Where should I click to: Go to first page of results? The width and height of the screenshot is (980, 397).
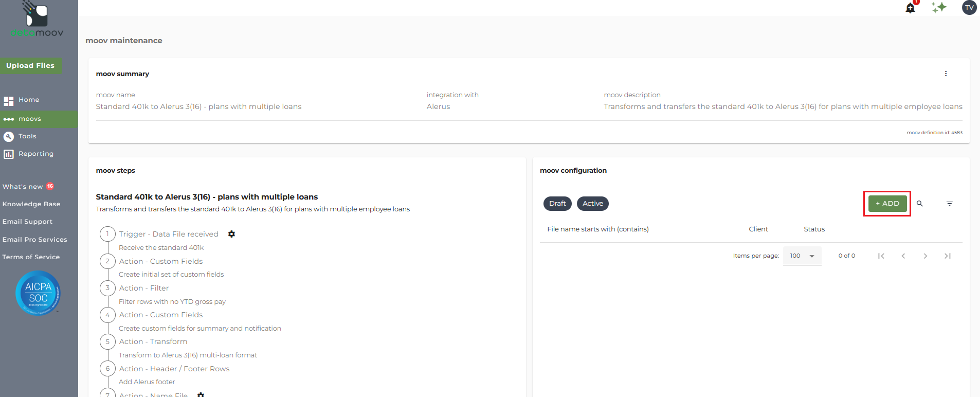(x=881, y=256)
